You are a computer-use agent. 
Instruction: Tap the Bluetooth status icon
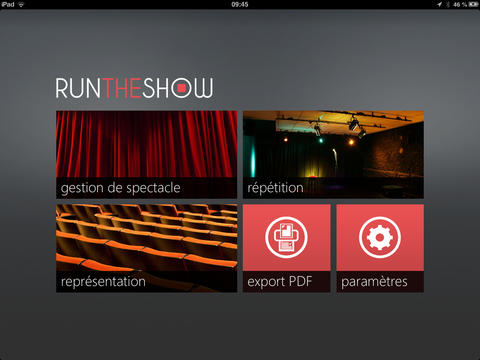click(448, 4)
